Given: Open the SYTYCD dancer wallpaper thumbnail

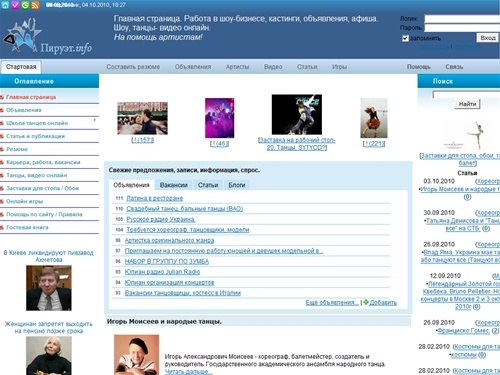Looking at the screenshot, I should [297, 115].
